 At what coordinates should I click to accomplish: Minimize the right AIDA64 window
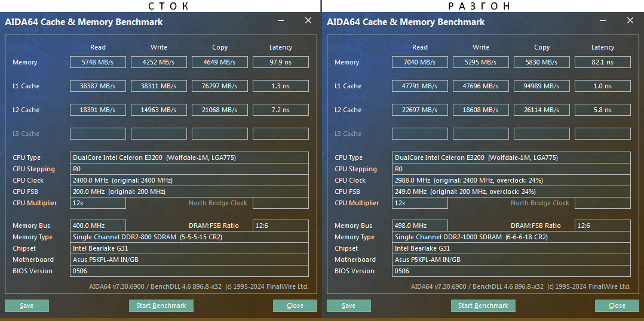(x=603, y=20)
